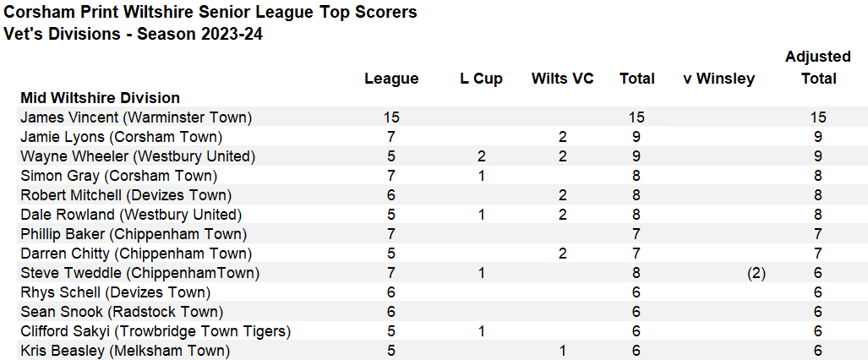Screen dimensions: 868x360
Task: Click Phillip Baker (Chippenham Town) name
Action: coord(134,234)
